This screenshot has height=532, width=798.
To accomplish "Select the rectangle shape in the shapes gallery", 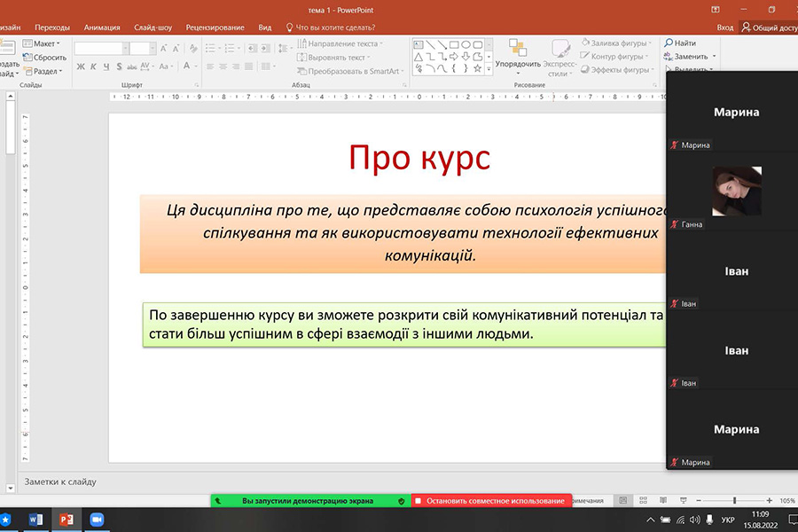I will coord(453,44).
